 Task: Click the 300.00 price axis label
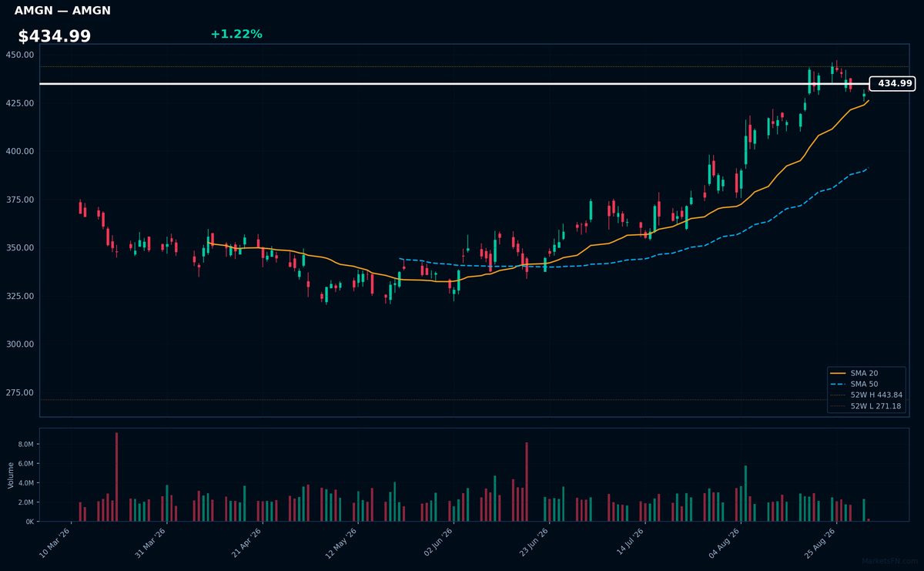pos(19,344)
